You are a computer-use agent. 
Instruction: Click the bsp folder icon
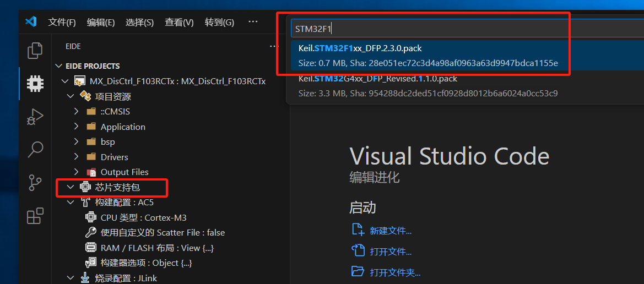point(91,142)
